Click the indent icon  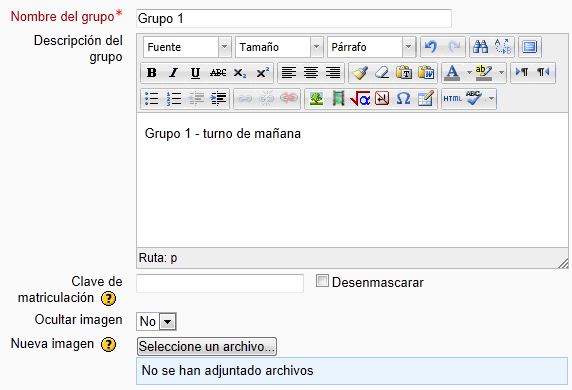click(218, 99)
